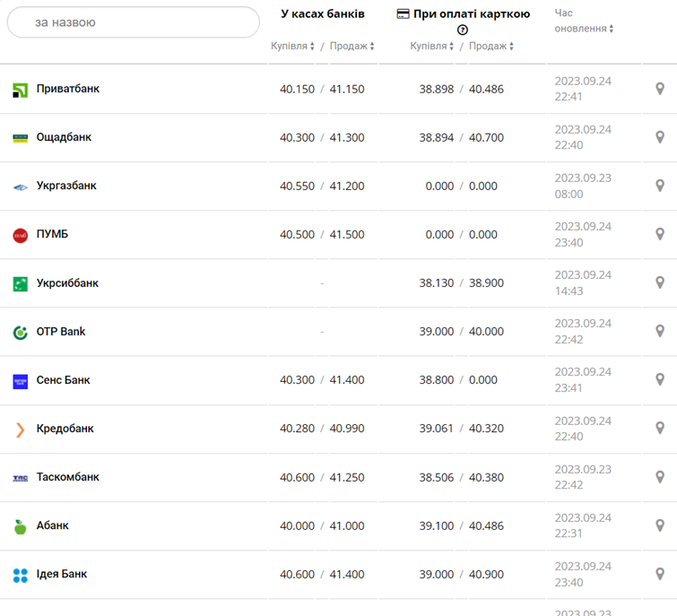This screenshot has width=677, height=616.
Task: Focus the search by name field
Action: point(134,22)
